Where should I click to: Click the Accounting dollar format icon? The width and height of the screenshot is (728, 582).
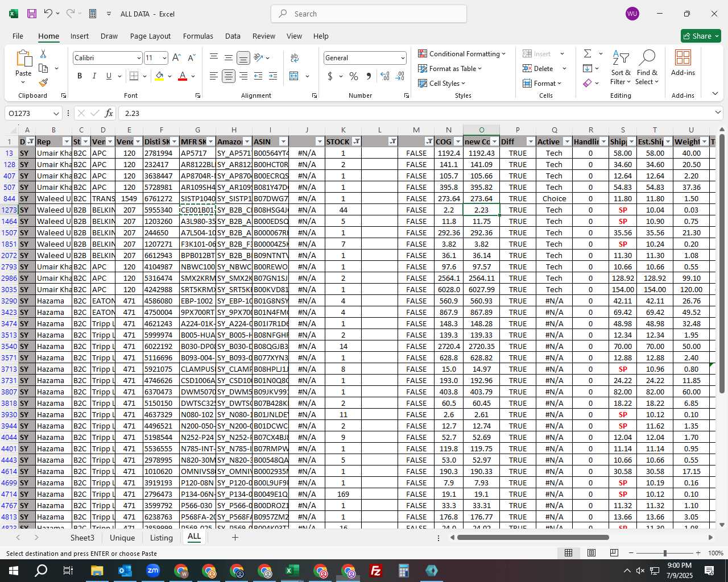coord(330,76)
